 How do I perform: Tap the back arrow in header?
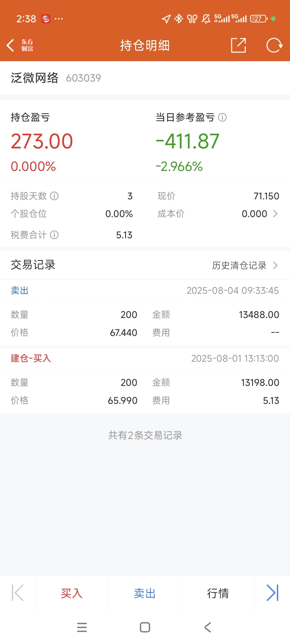[10, 45]
